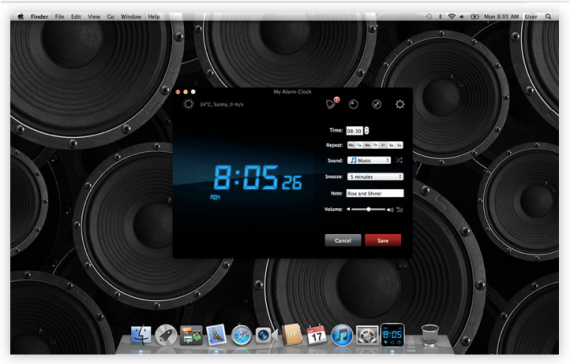The image size is (570, 364).
Task: Open the Window menu
Action: click(x=131, y=17)
